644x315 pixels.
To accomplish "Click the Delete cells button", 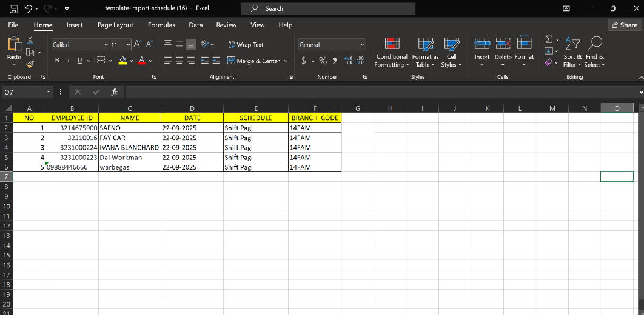I will 503,52.
